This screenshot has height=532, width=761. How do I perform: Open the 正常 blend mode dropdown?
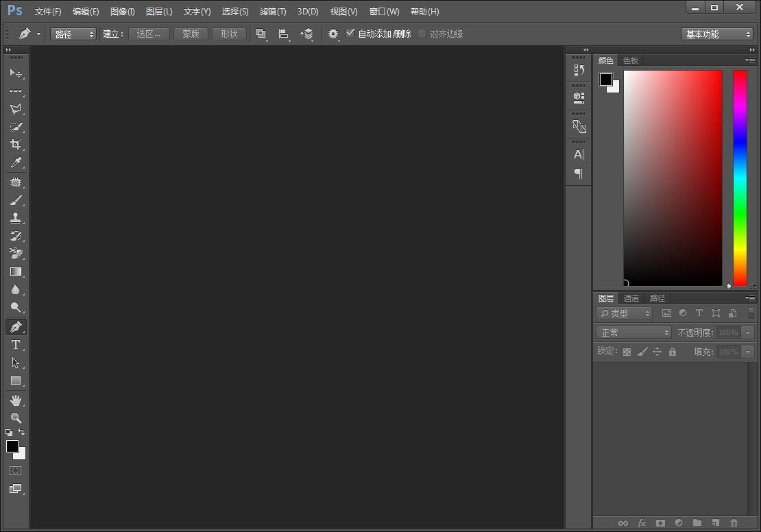[633, 332]
